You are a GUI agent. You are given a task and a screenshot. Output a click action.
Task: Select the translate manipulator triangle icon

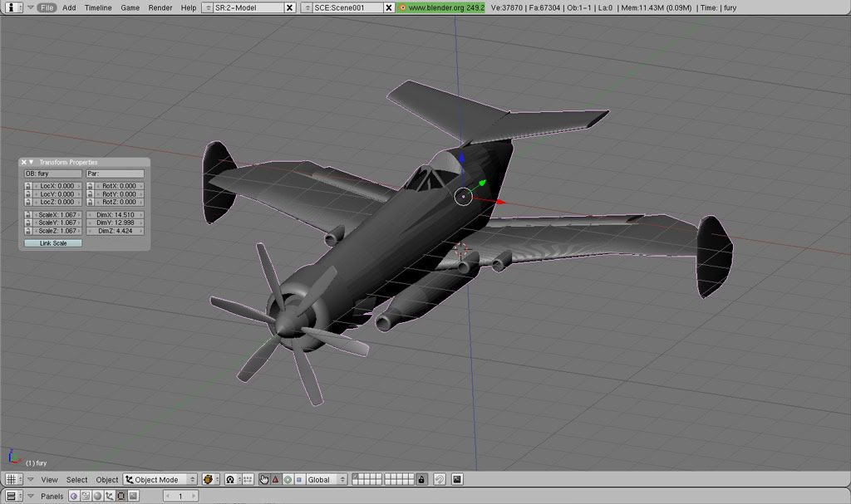276,480
